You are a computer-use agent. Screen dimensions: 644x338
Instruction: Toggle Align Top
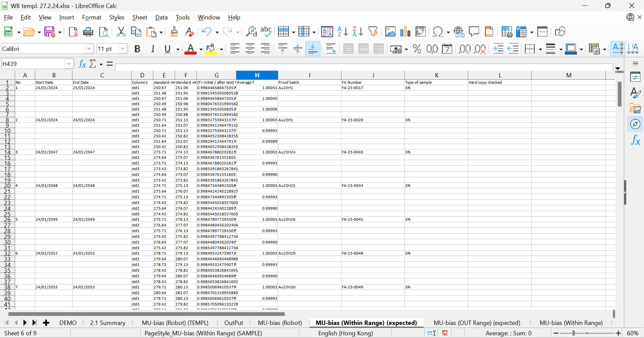[x=283, y=49]
